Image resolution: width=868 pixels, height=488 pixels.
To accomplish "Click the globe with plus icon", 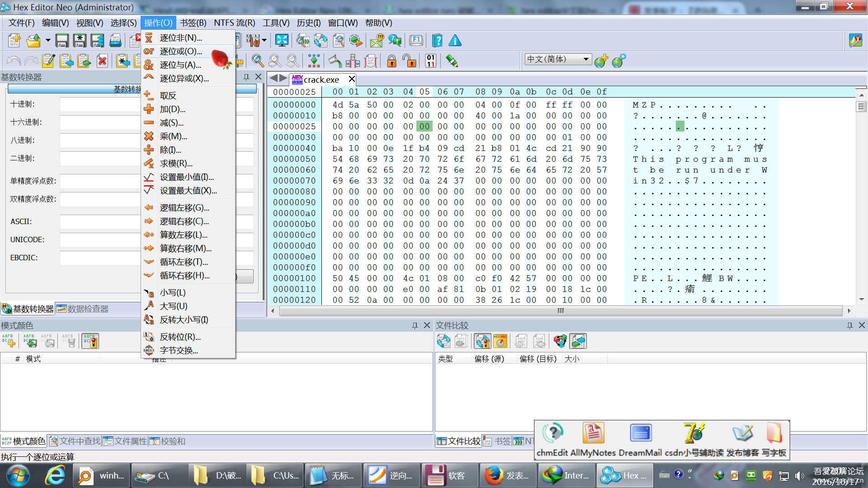I will pyautogui.click(x=601, y=61).
